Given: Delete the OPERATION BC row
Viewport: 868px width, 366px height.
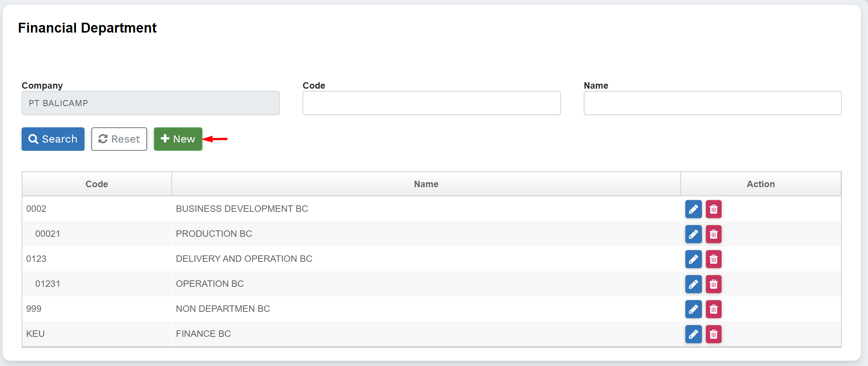Looking at the screenshot, I should (713, 284).
